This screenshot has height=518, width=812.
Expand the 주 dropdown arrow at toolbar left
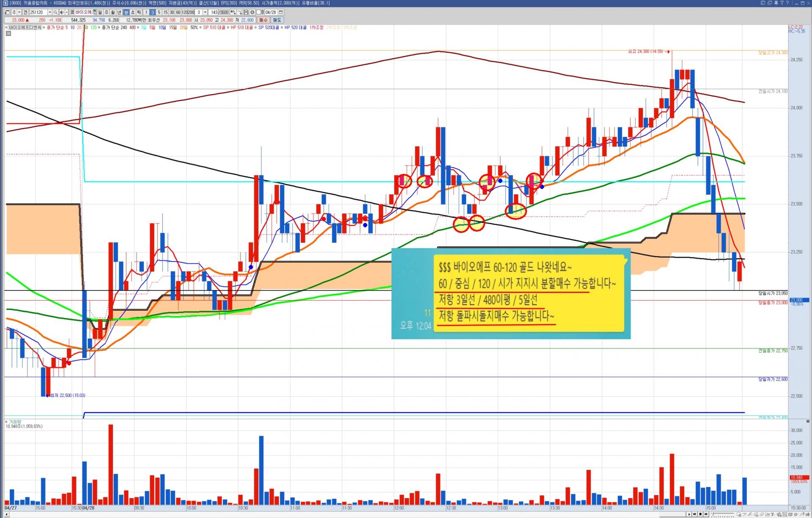(19, 12)
